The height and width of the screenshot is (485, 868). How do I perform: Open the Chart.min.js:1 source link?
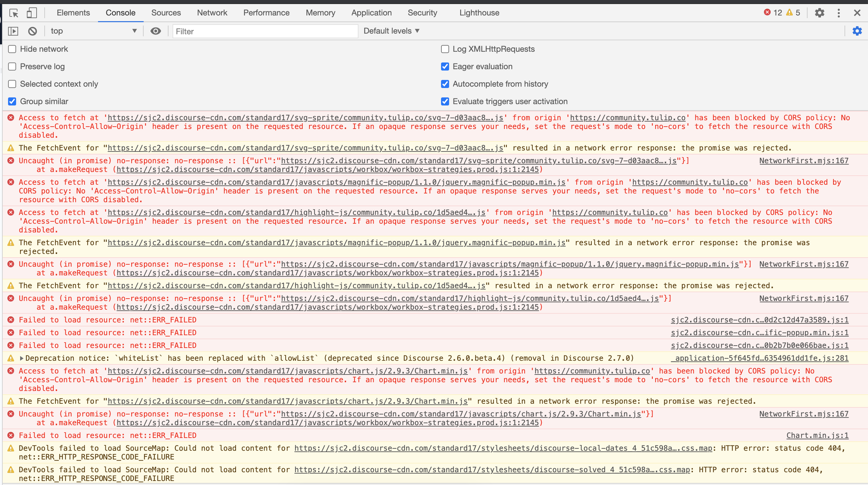point(817,435)
